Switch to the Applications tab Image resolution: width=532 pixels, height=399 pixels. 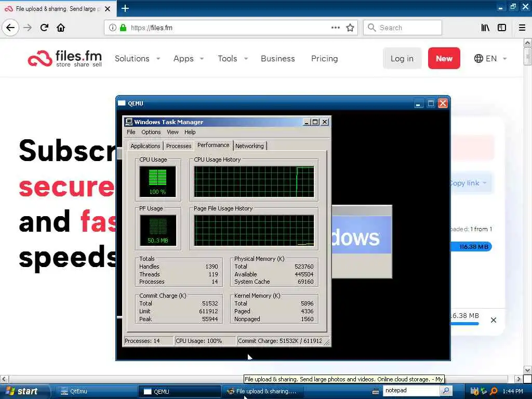point(145,146)
